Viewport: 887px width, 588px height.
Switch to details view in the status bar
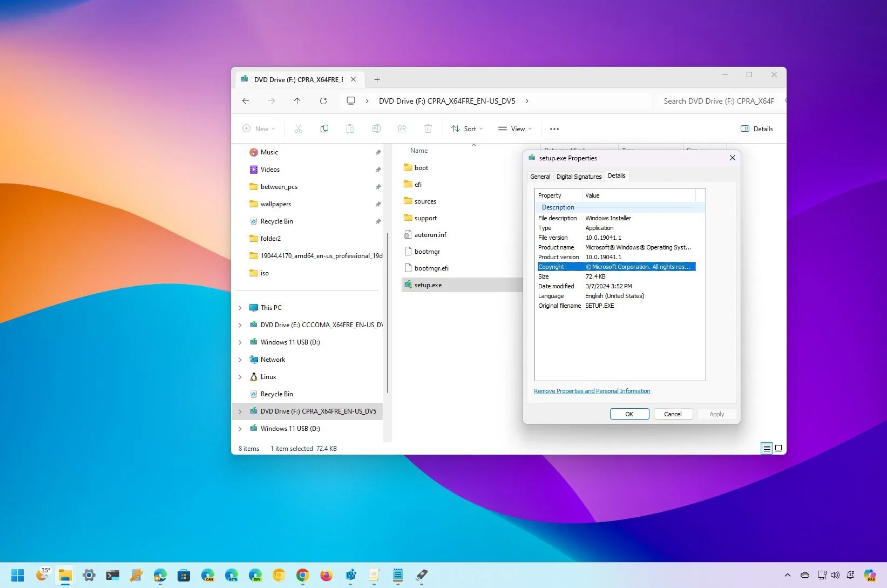[x=766, y=448]
